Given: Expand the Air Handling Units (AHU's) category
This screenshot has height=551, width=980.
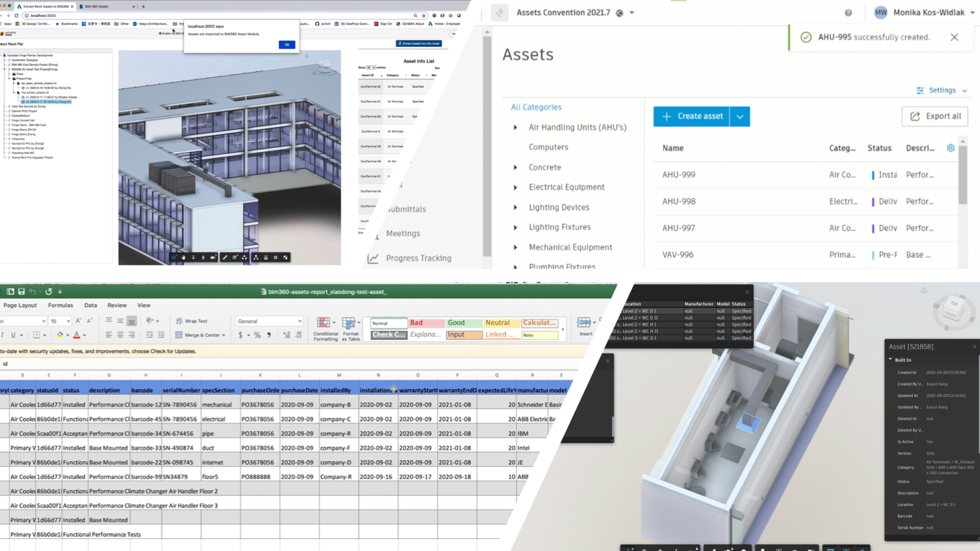Looking at the screenshot, I should pos(515,127).
